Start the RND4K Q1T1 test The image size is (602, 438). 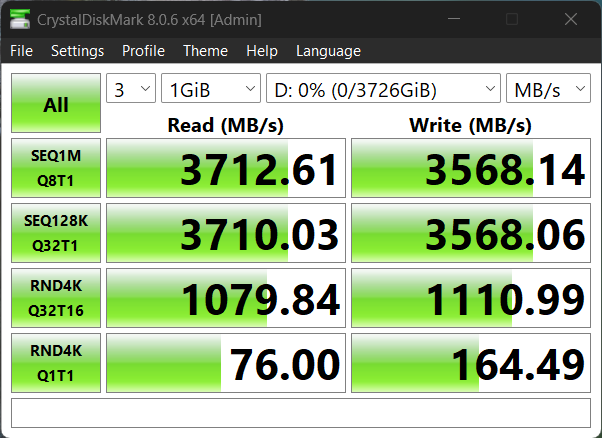click(x=56, y=364)
